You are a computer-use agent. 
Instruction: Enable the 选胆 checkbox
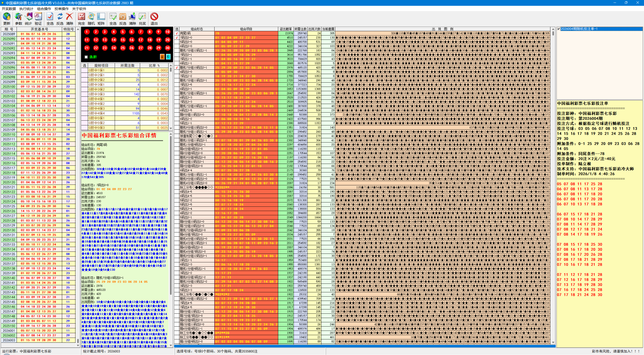click(x=86, y=57)
